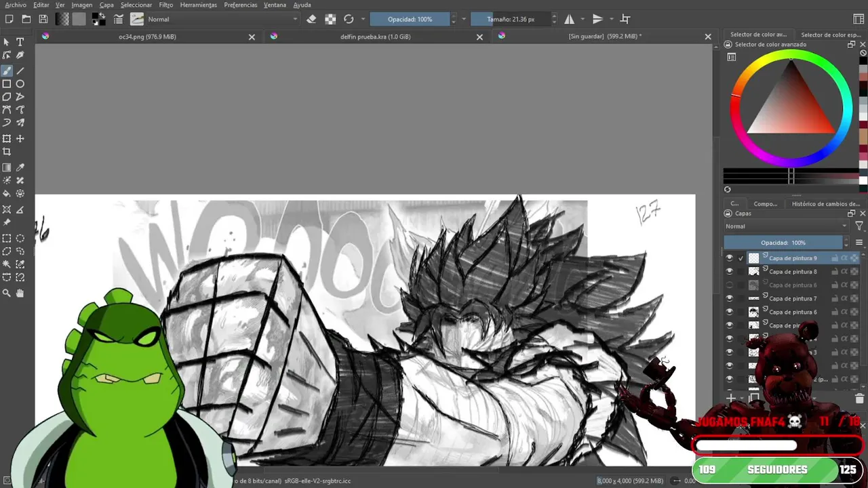Close the oc34.png tab
Image resolution: width=868 pixels, height=488 pixels.
(x=252, y=37)
